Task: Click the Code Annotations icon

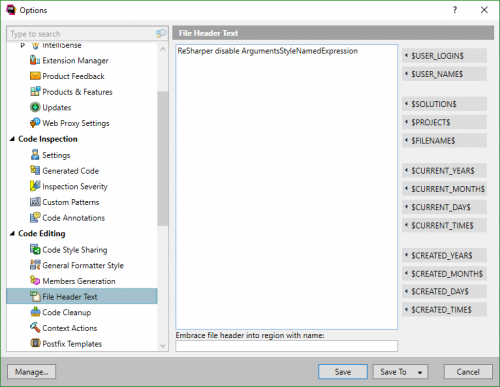Action: 35,218
